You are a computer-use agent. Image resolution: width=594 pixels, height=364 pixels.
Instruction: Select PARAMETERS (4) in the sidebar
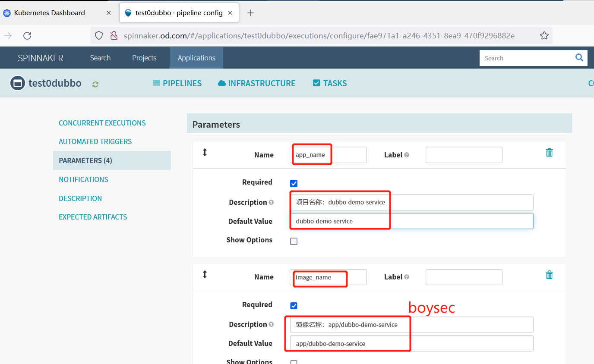tap(112, 160)
